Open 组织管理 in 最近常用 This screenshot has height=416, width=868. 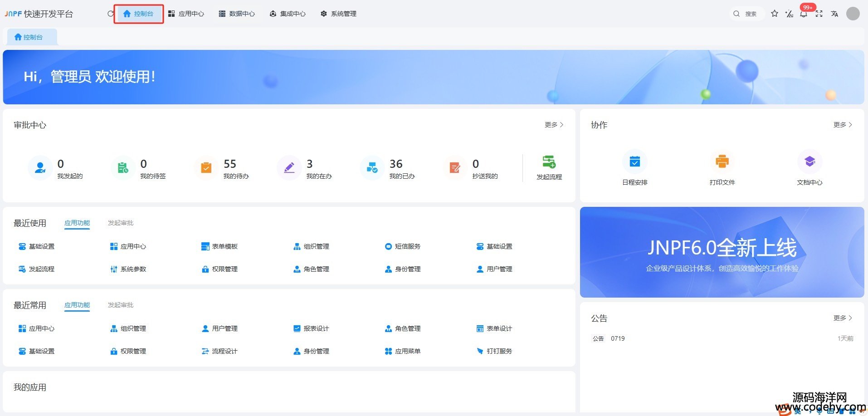[x=128, y=328]
